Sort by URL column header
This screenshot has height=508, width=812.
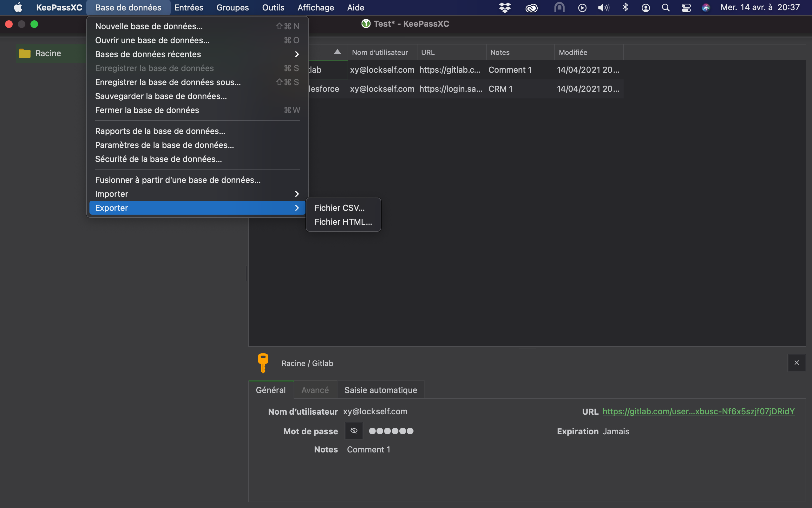point(452,52)
